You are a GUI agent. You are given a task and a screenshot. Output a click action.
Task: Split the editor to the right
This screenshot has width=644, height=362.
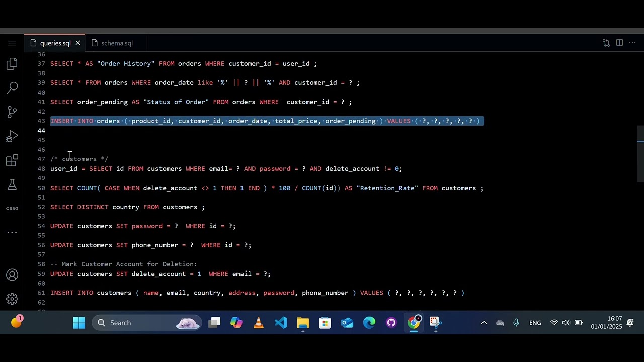click(619, 43)
